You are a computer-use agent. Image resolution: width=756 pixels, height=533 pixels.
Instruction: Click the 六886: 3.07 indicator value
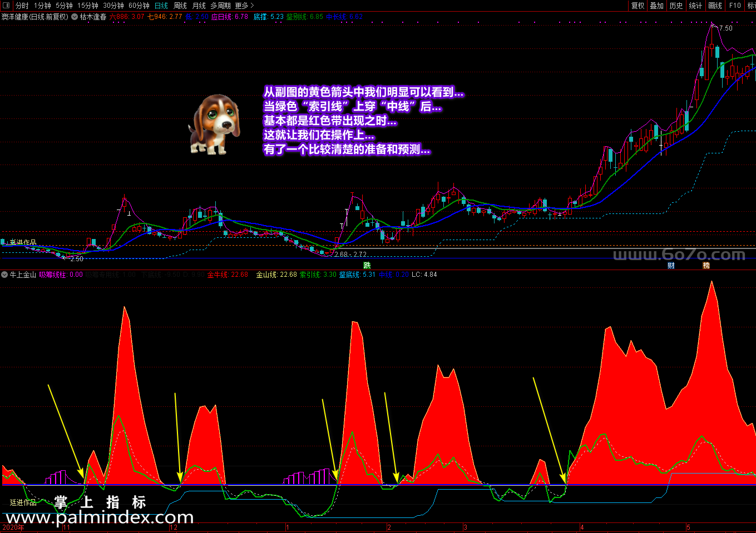coord(127,17)
